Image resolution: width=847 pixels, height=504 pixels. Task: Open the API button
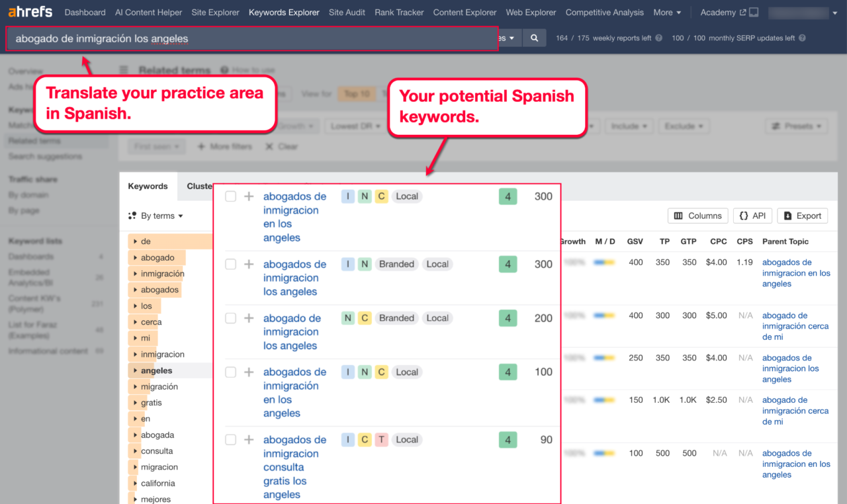point(752,216)
